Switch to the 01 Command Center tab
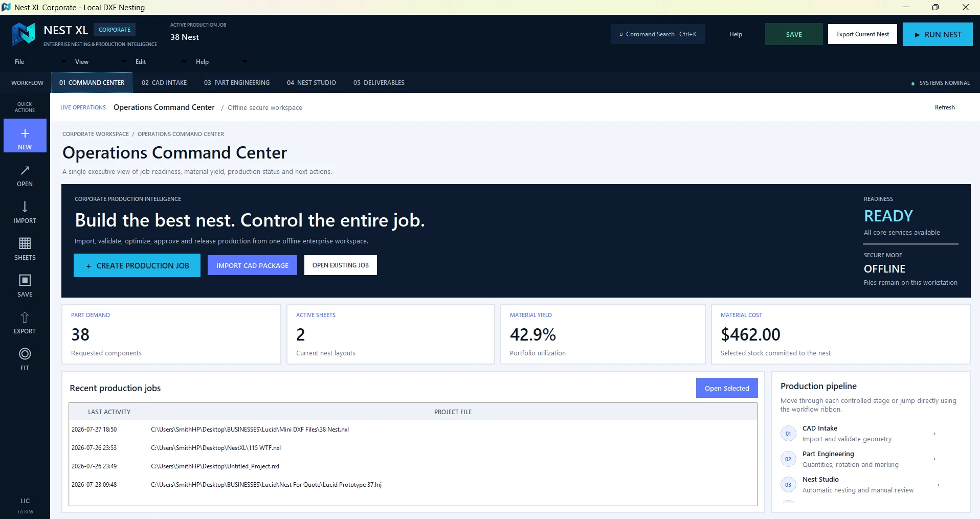The width and height of the screenshot is (980, 519). click(92, 83)
